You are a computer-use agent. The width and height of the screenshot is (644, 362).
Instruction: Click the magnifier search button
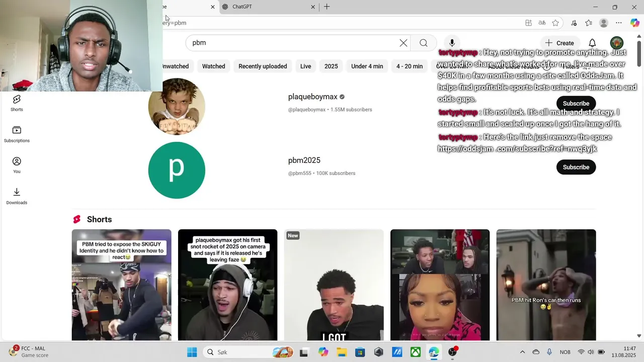click(424, 43)
